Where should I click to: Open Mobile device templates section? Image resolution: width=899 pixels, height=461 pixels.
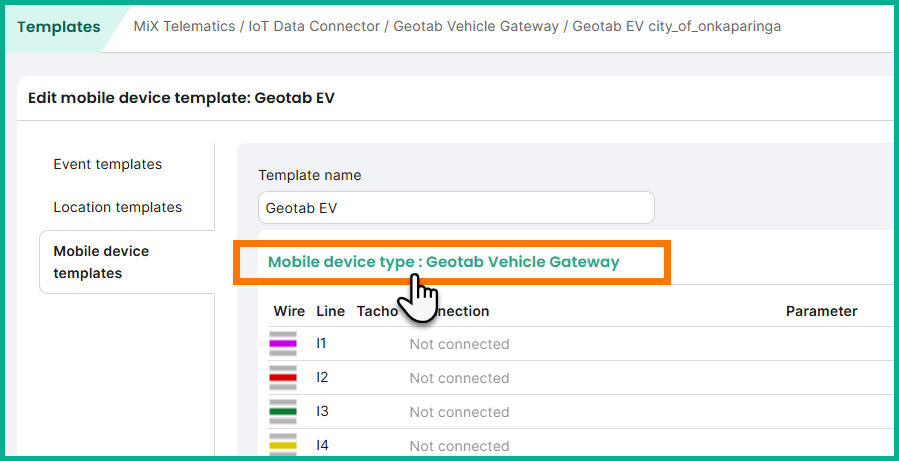101,262
